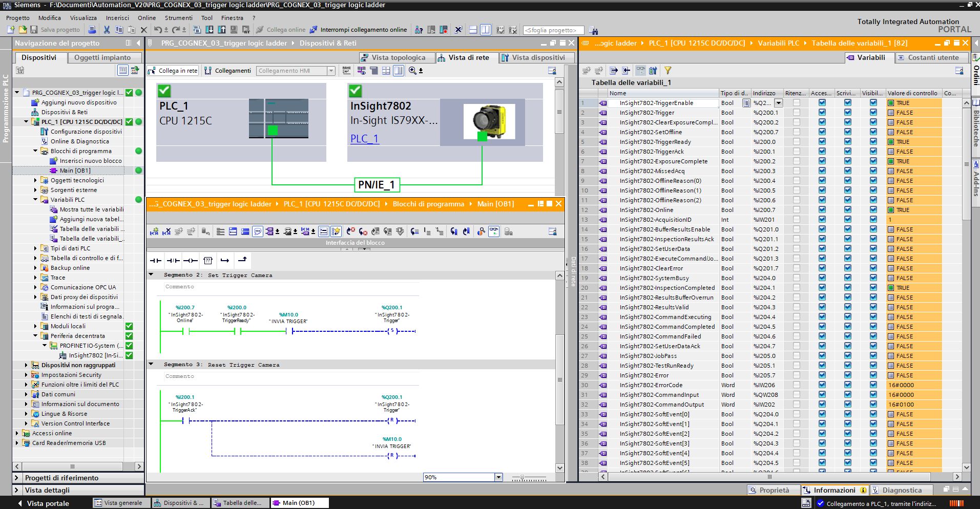
Task: Close branch in ladder editor
Action: pos(242,260)
